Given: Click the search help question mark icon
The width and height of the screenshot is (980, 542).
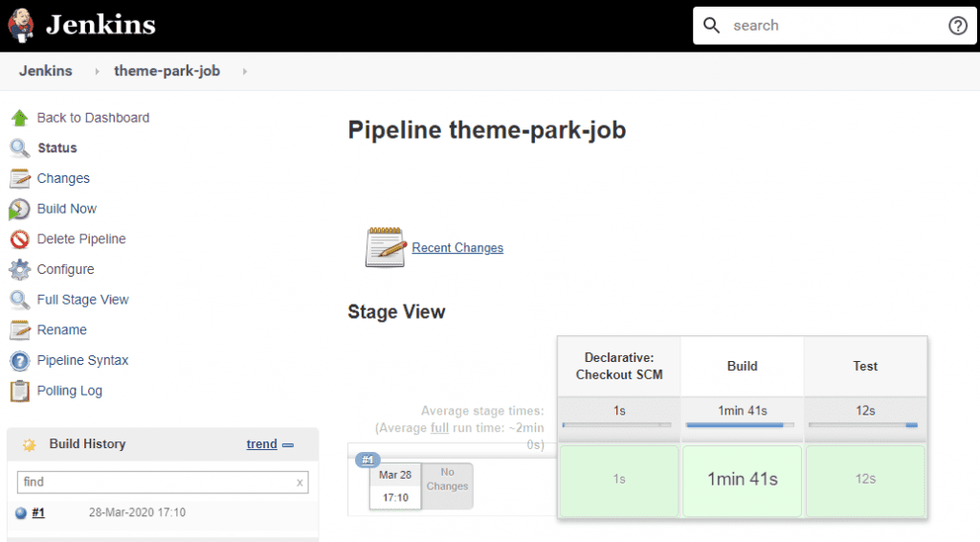Looking at the screenshot, I should pyautogui.click(x=957, y=26).
